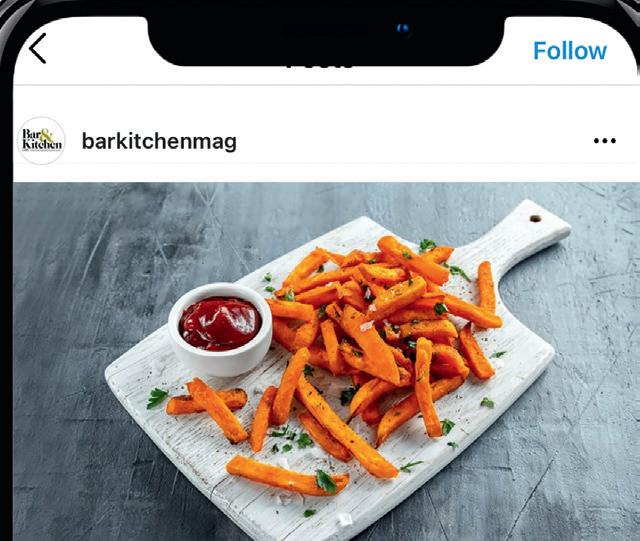Tap the divider line below the top bar

point(325,85)
